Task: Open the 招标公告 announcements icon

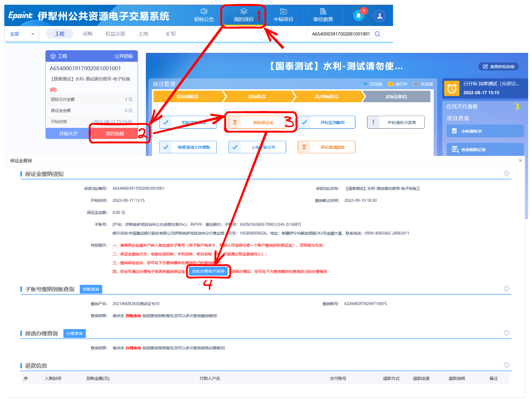Action: 204,12
